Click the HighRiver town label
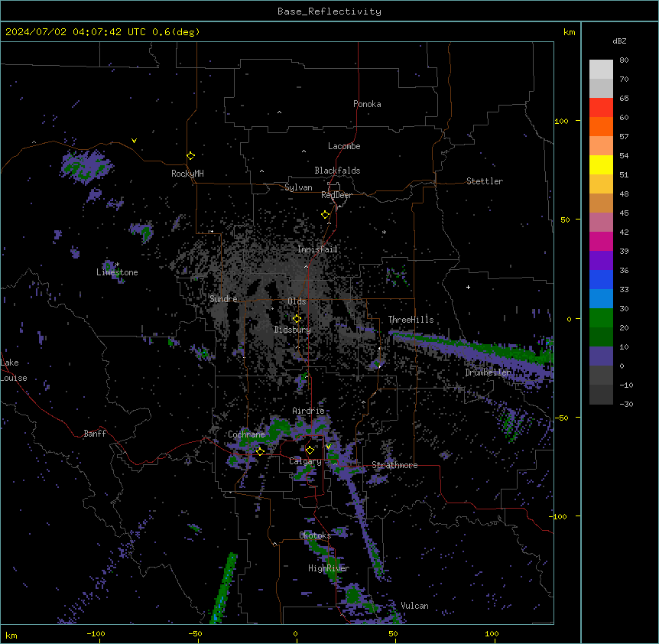 pos(329,568)
